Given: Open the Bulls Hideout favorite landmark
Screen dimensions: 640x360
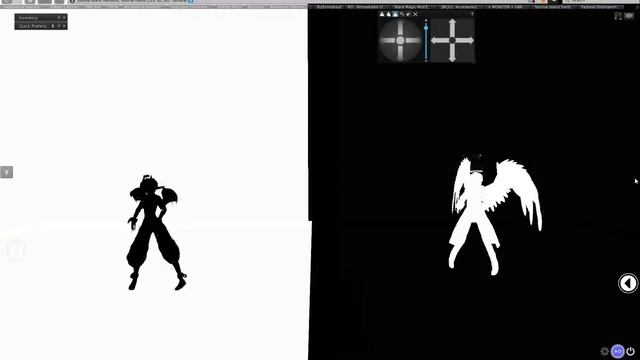Looking at the screenshot, I should (x=329, y=7).
